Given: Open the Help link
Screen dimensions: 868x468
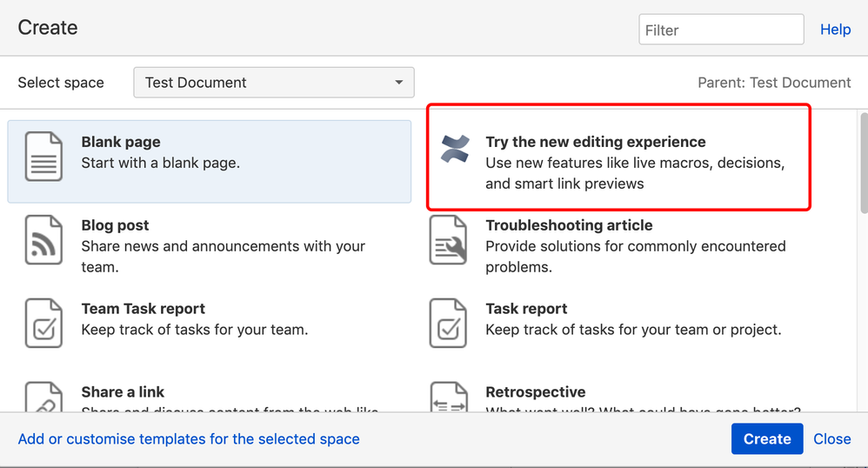Looking at the screenshot, I should (x=835, y=30).
